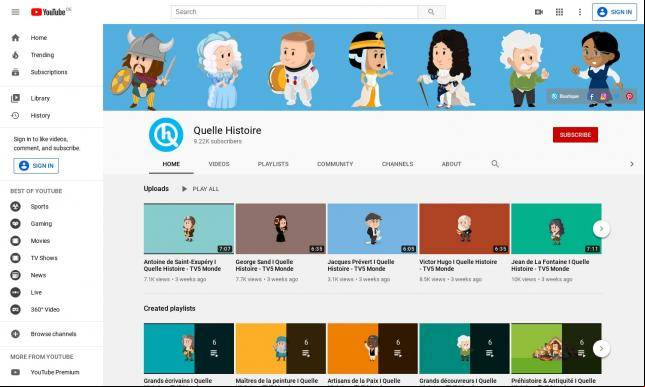Click the History clock icon
The width and height of the screenshot is (645, 387).
(16, 116)
